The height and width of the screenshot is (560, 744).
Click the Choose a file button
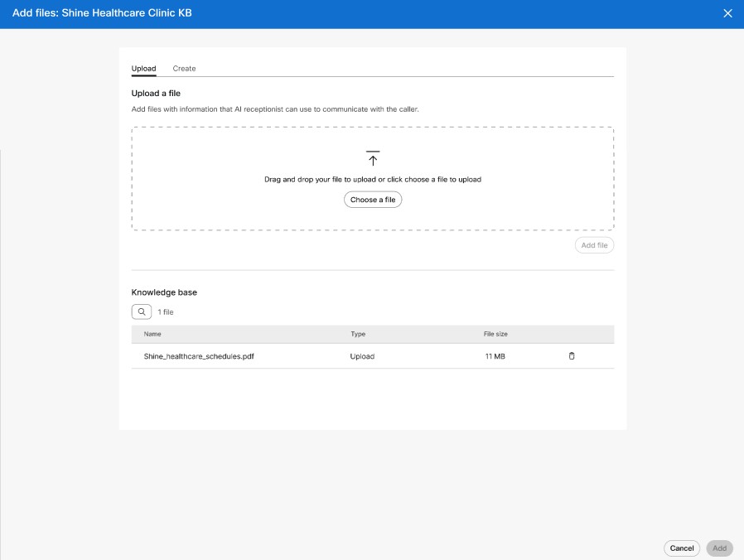[x=373, y=200]
